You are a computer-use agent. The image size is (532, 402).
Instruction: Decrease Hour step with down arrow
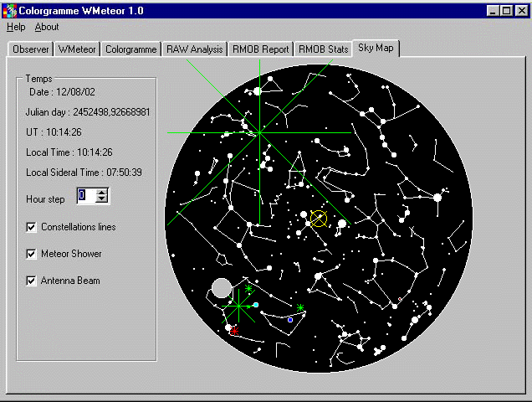click(102, 200)
